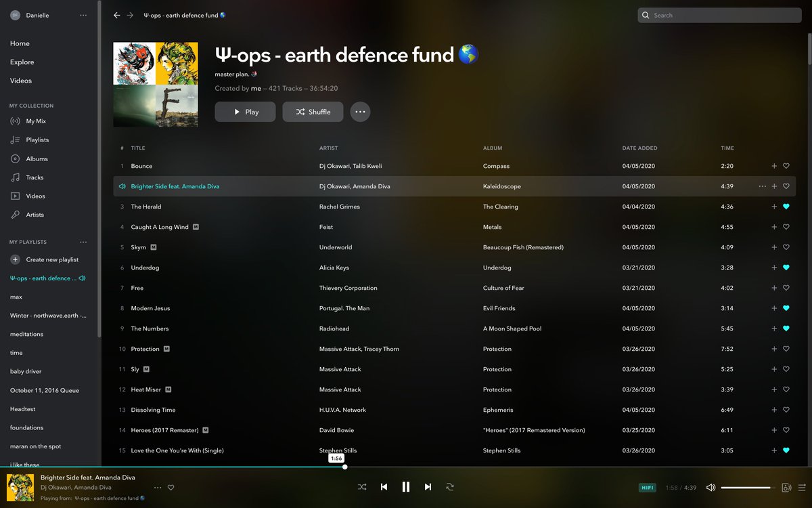
Task: Favorite now-playing track in player bar
Action: pos(171,488)
